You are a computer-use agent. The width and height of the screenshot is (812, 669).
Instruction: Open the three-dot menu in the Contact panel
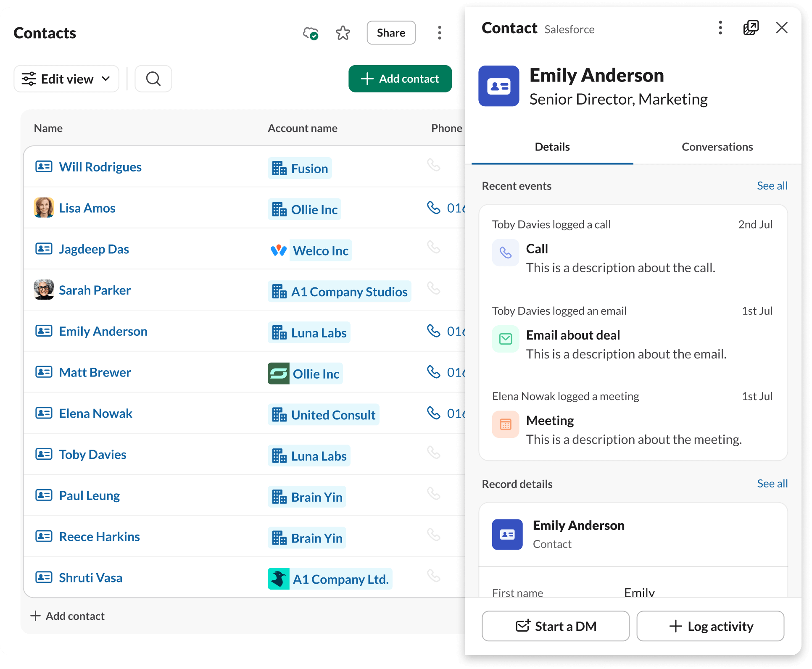coord(720,28)
